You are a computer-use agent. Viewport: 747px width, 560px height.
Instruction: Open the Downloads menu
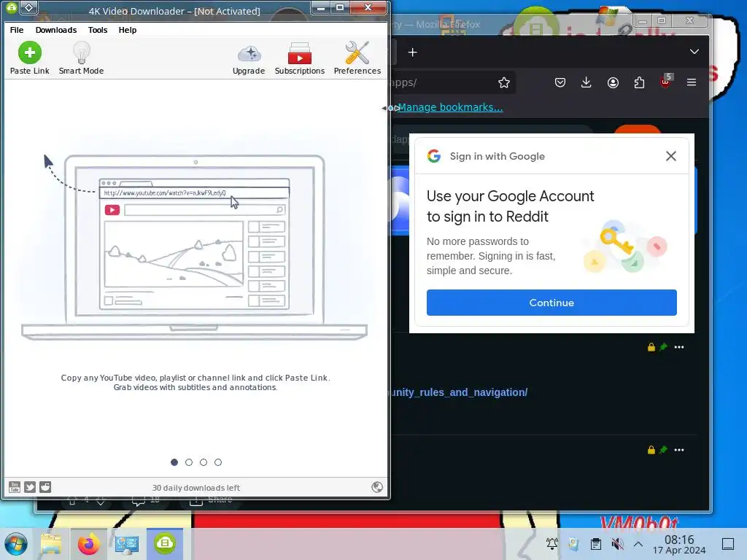click(55, 30)
